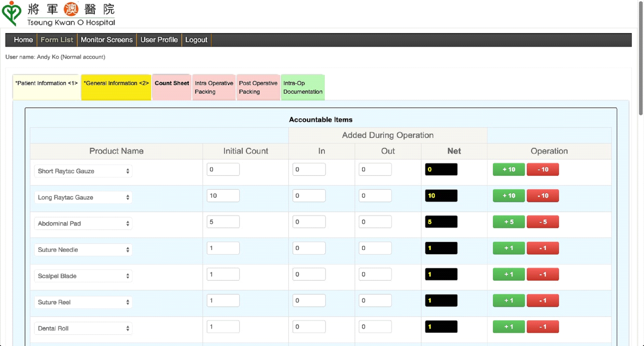
Task: Click the Out field for Suture Needle
Action: pyautogui.click(x=375, y=248)
